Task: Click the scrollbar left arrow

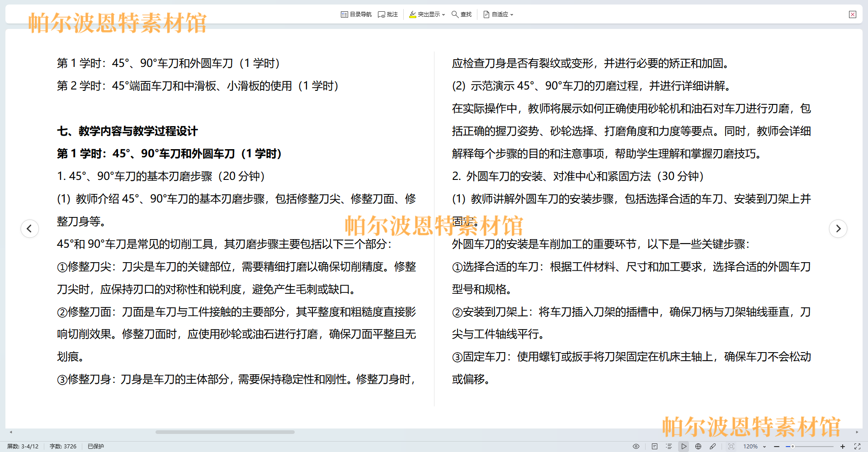Action: 11,432
